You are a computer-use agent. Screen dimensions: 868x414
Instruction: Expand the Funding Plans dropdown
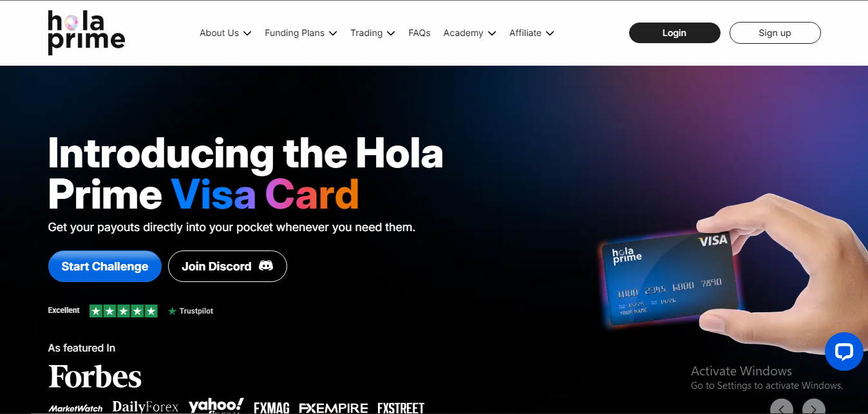pyautogui.click(x=301, y=33)
